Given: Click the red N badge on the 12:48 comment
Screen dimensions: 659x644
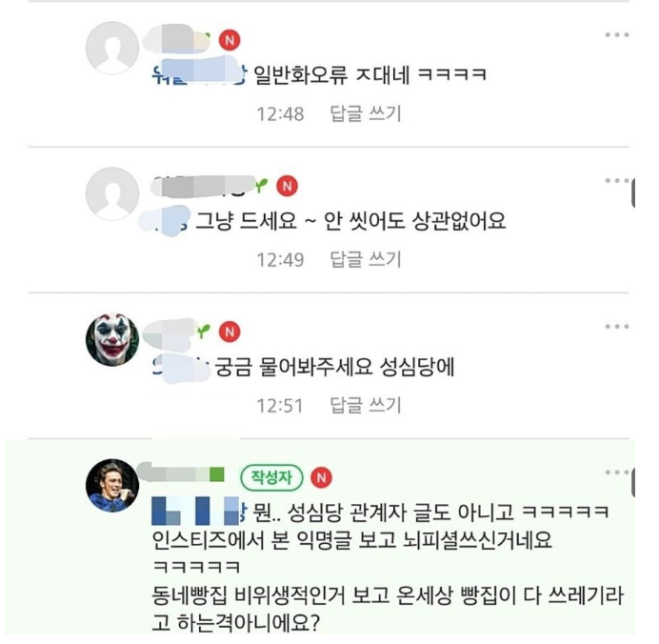Looking at the screenshot, I should pos(230,40).
